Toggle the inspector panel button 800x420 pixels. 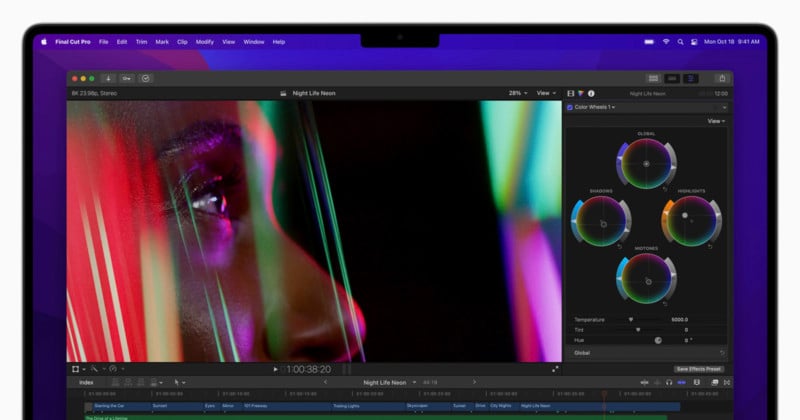coord(691,78)
